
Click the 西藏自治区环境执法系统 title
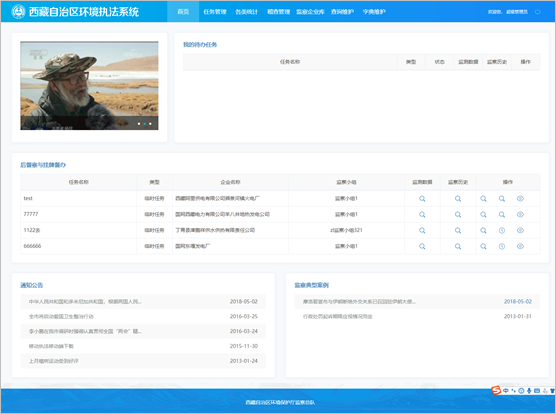pyautogui.click(x=84, y=12)
